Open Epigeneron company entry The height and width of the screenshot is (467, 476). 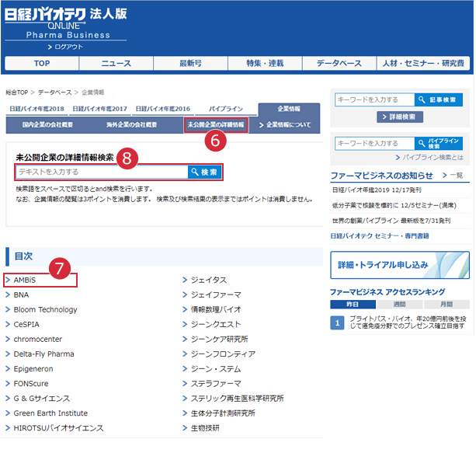pos(33,369)
